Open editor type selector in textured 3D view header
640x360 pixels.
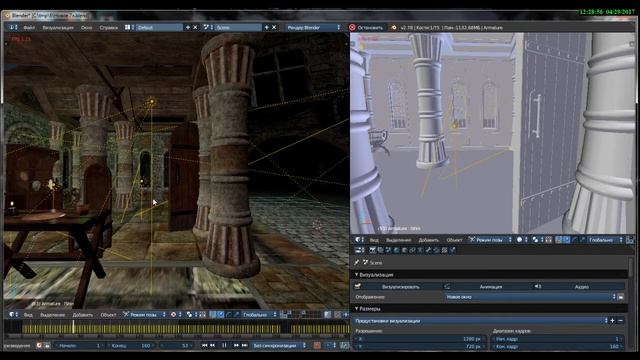13,314
